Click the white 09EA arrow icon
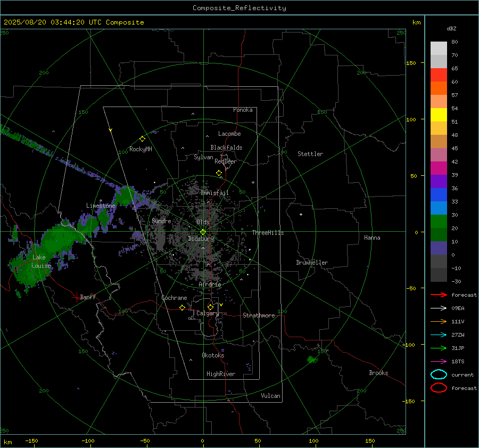 click(x=439, y=308)
